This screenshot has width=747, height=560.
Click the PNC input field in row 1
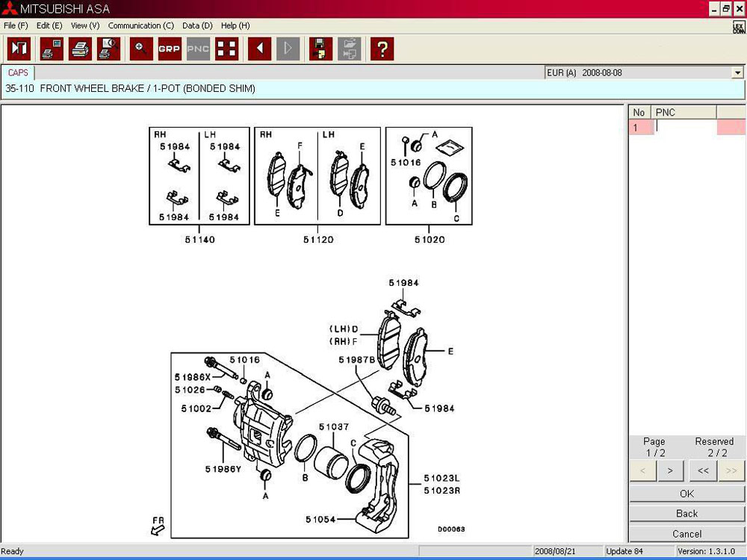[684, 128]
